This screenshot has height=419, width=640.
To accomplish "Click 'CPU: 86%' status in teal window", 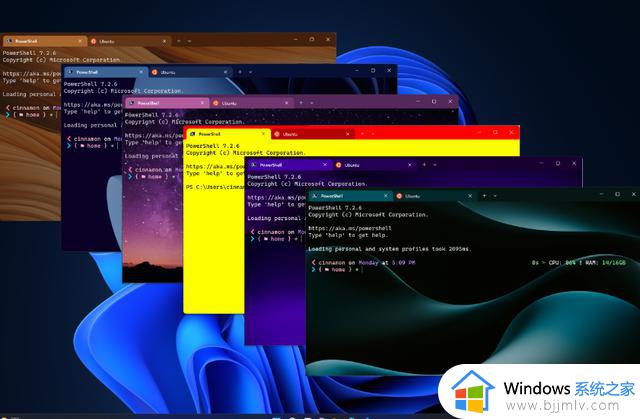I will tap(562, 263).
